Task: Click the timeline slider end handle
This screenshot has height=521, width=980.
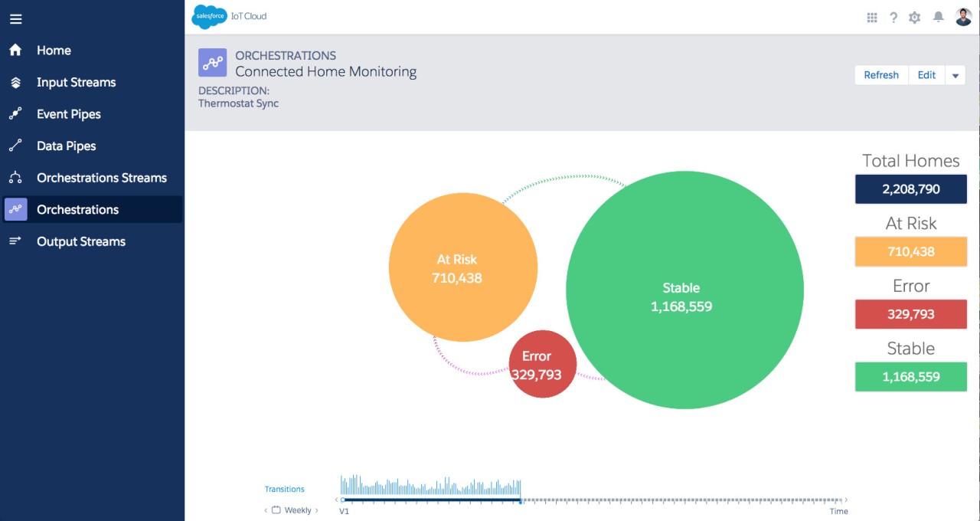Action: pyautogui.click(x=521, y=501)
